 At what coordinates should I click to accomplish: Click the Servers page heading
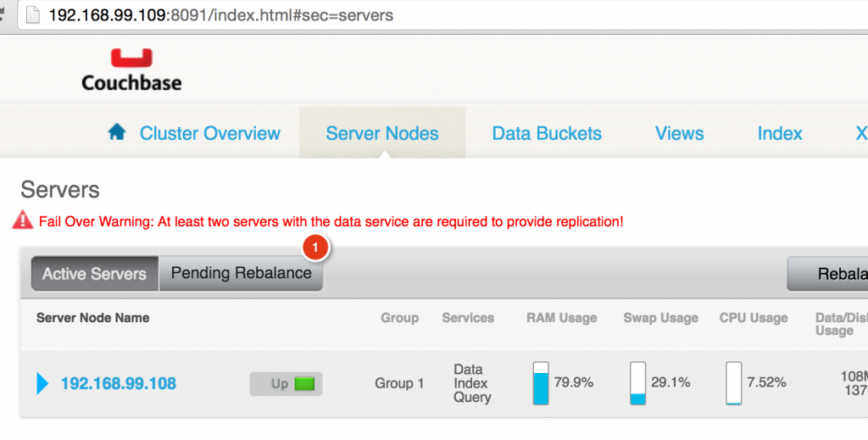tap(60, 190)
